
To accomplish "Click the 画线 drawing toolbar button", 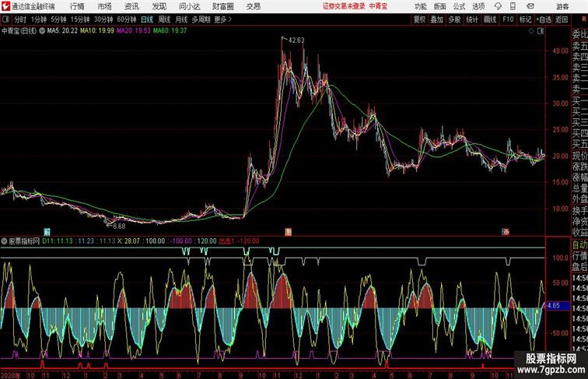I will coord(490,19).
